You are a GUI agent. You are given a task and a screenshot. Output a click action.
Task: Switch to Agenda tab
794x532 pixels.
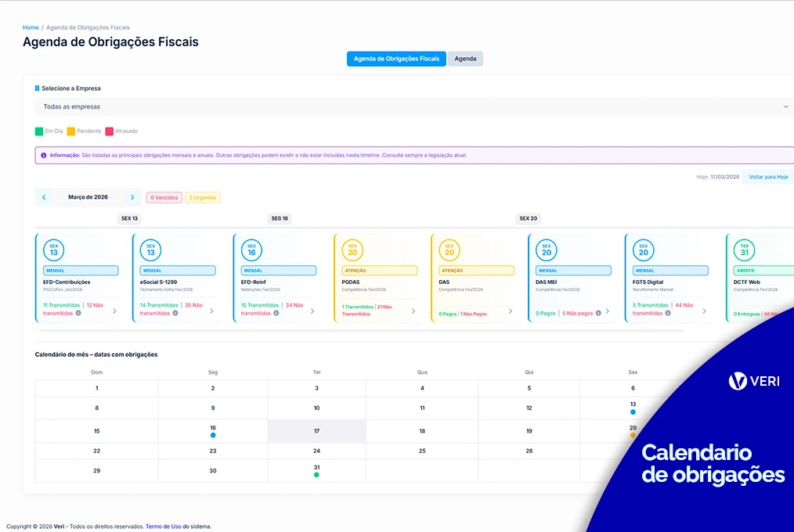pyautogui.click(x=465, y=59)
